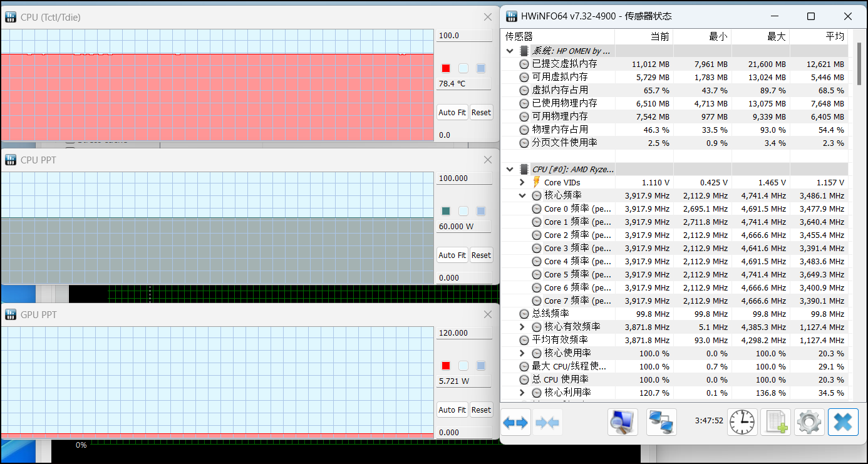Start logging with the report-plus icon
Image resolution: width=868 pixels, height=464 pixels.
click(x=776, y=422)
